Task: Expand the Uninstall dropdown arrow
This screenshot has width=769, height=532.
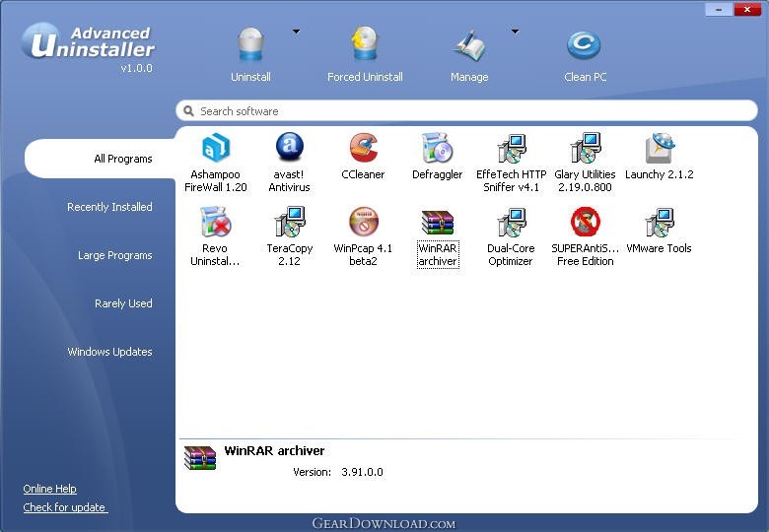Action: [296, 32]
